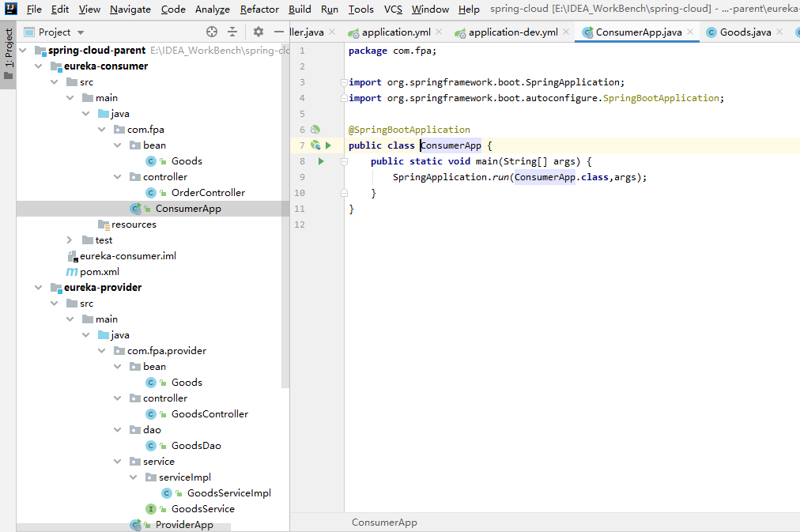Select eureka-consumer.iml in project tree
Screen dimensions: 800x532
[128, 256]
